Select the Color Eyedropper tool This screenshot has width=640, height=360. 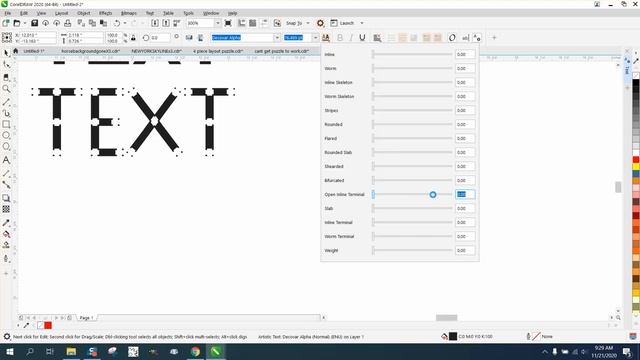tap(6, 222)
